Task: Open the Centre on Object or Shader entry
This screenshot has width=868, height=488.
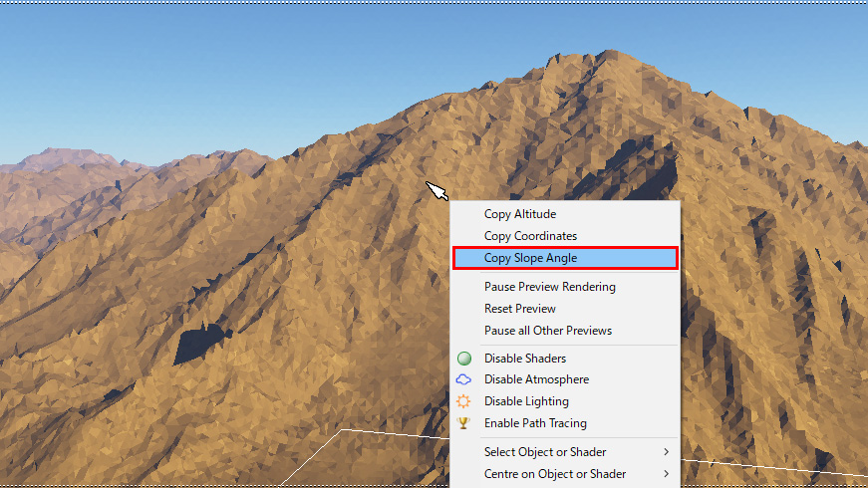Action: [555, 474]
